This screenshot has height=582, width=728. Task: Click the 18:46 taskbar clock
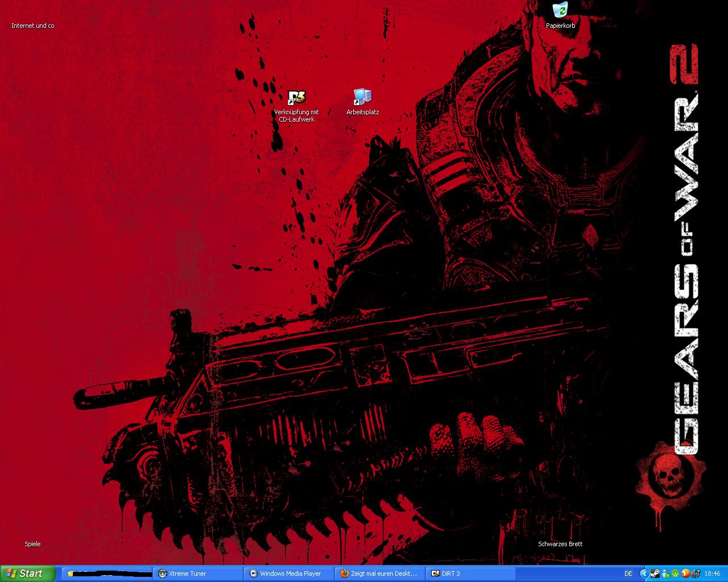pos(712,573)
